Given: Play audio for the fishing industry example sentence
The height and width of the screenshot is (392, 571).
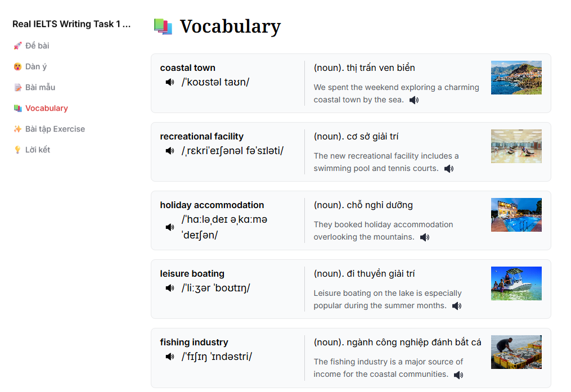Looking at the screenshot, I should click(458, 375).
